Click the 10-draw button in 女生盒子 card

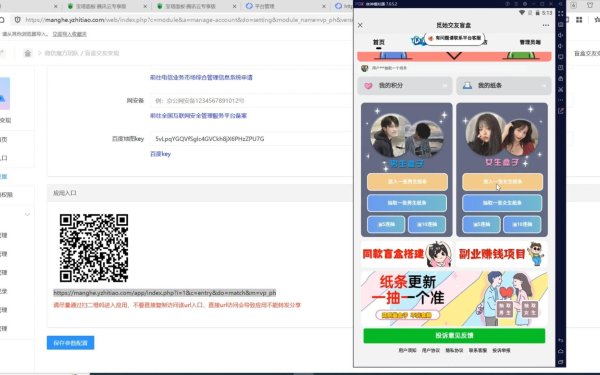522,225
